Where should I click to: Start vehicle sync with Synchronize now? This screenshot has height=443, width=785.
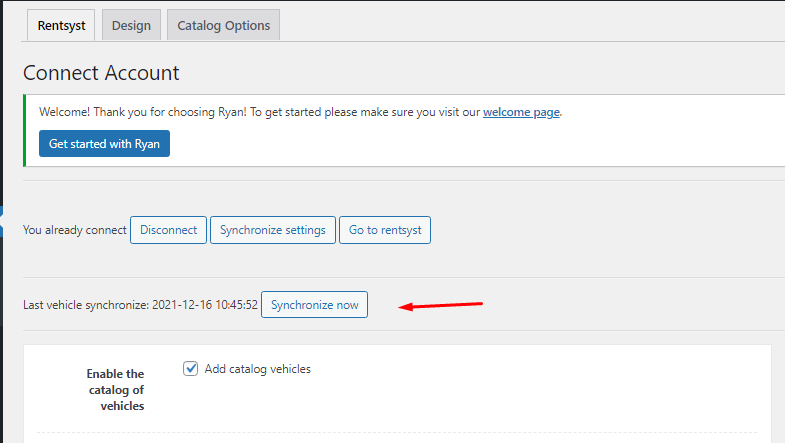[x=314, y=305]
